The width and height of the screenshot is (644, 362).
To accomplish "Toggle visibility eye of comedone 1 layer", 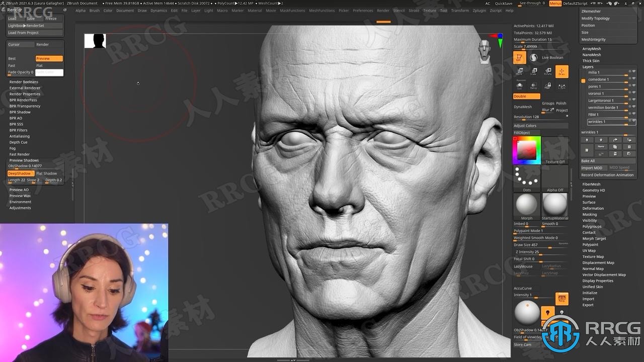I will pos(633,79).
